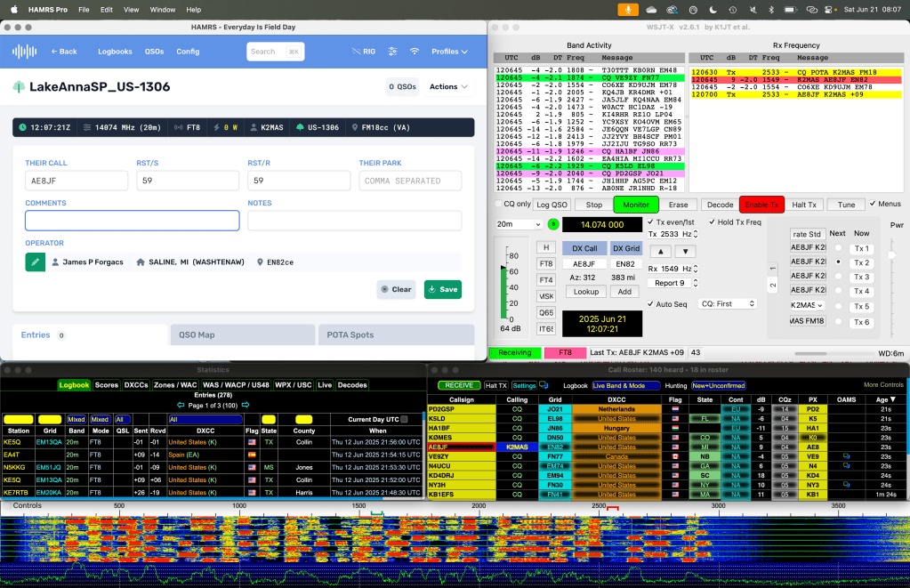Image resolution: width=910 pixels, height=588 pixels.
Task: Click the Wi-Fi status icon in HAMRS header
Action: (x=415, y=52)
